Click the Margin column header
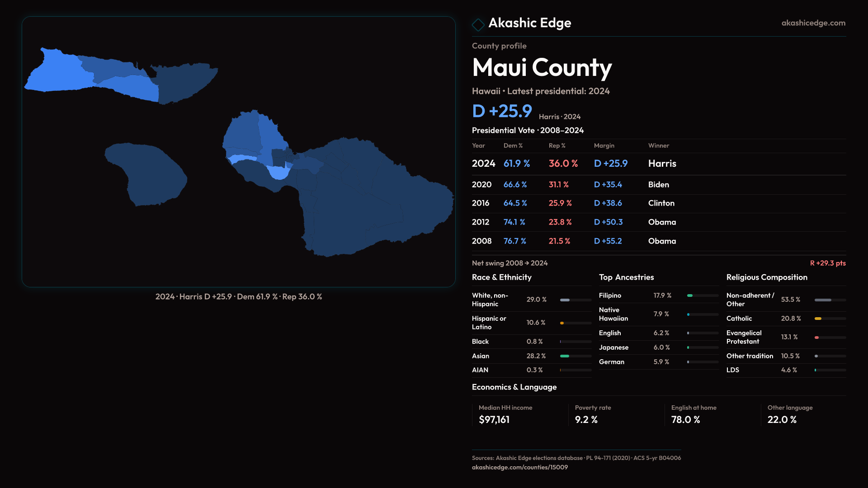This screenshot has width=868, height=488. click(604, 145)
